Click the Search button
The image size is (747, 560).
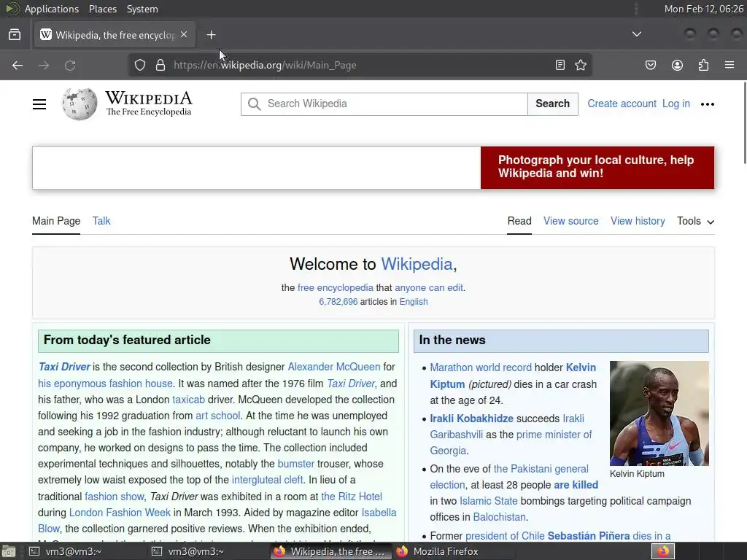coord(553,104)
